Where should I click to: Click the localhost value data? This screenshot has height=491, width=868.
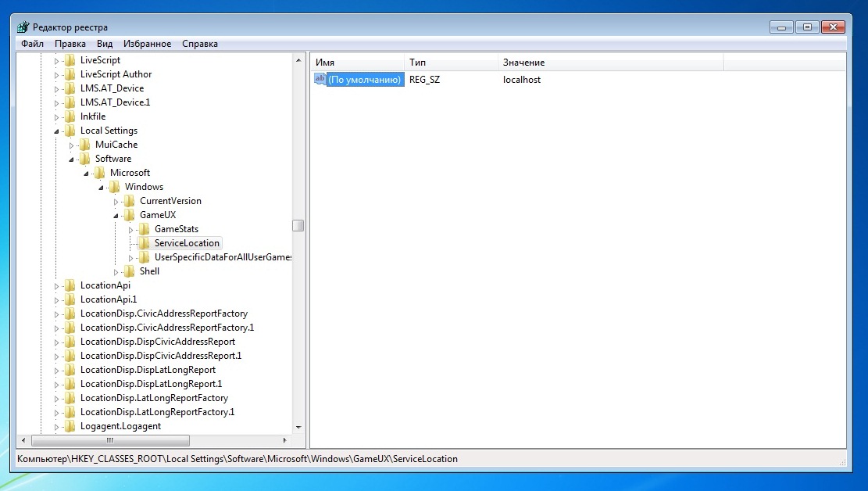click(522, 79)
